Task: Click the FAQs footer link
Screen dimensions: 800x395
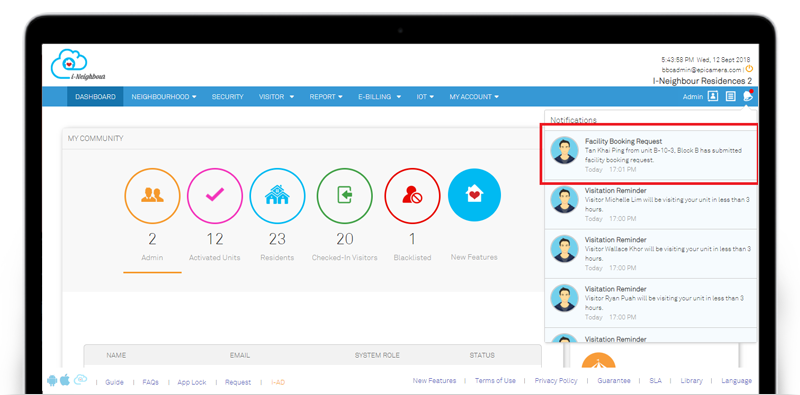Action: 151,382
